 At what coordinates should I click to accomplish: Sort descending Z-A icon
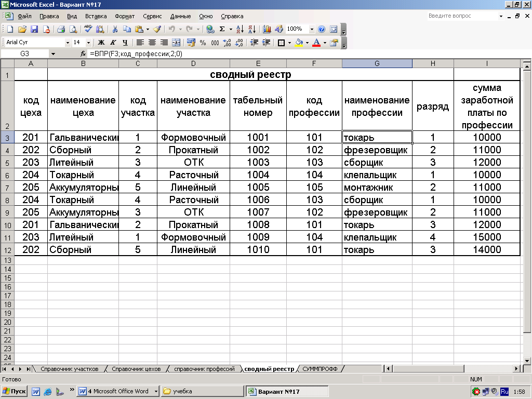click(252, 29)
